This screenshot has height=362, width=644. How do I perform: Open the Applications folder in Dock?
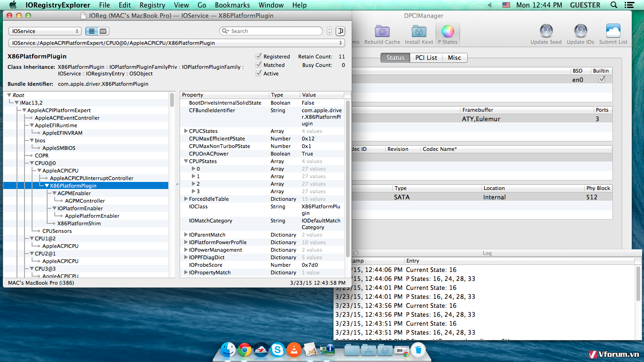[x=368, y=350]
